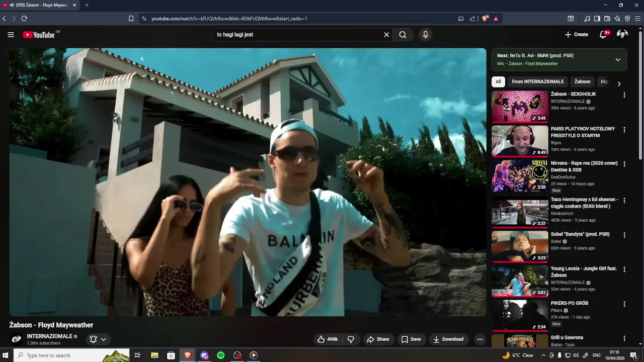Open options menu for PIKERS-PO GRÓB video
The image size is (644, 362).
[x=624, y=304]
